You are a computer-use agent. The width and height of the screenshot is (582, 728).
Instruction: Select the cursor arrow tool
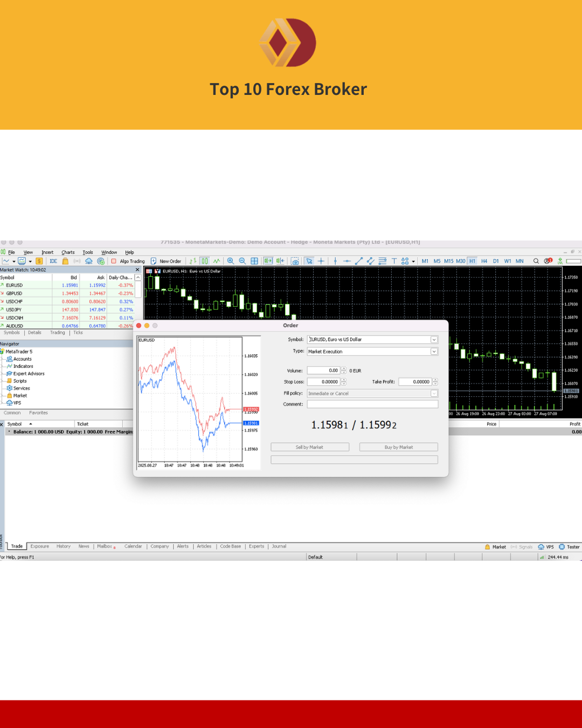pos(309,261)
